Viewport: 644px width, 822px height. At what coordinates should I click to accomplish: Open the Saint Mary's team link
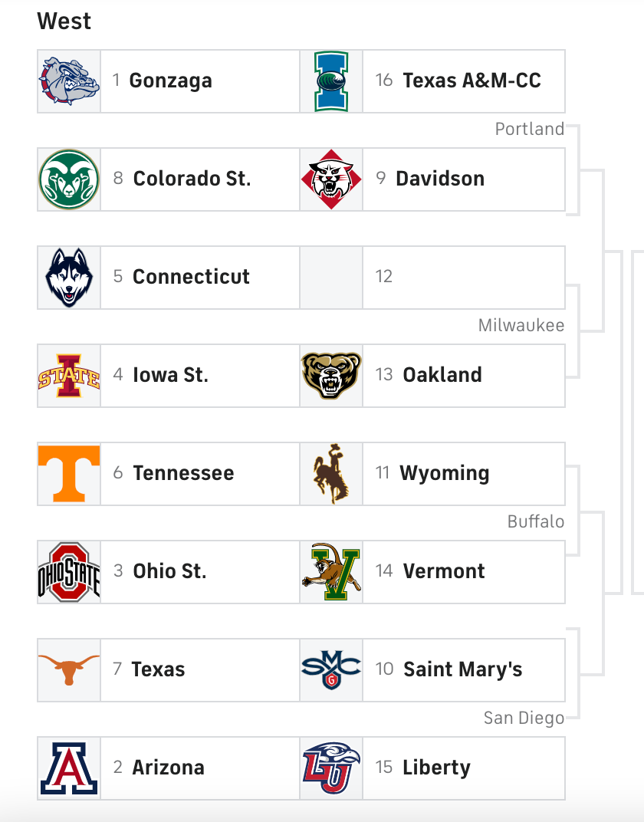coord(462,670)
